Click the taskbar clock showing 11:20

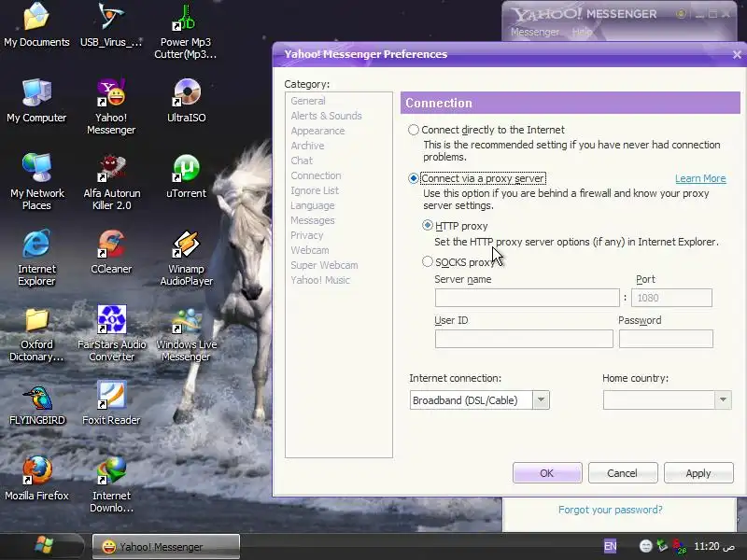coord(714,546)
